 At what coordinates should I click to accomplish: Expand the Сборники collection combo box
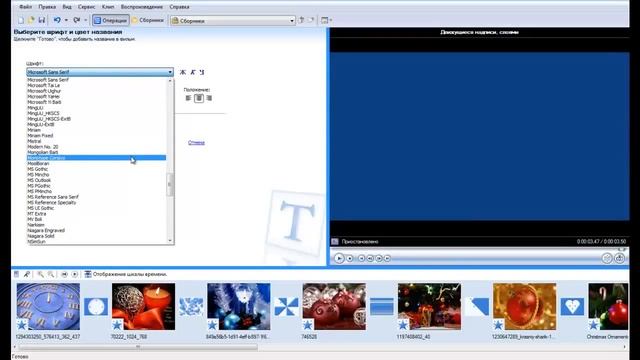pos(292,20)
